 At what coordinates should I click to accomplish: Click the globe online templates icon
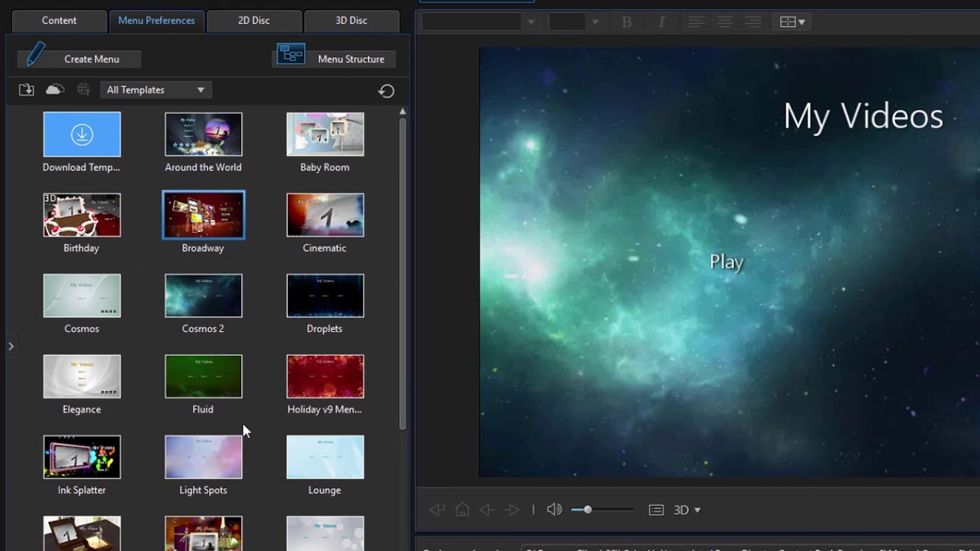(x=83, y=90)
